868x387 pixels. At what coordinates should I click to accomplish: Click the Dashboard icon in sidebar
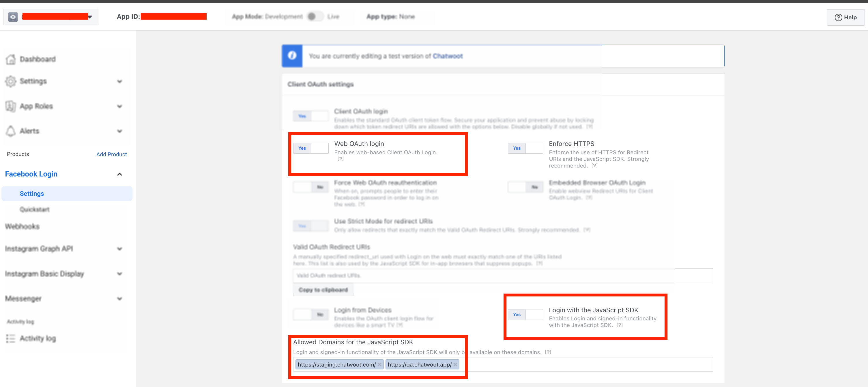coord(12,59)
